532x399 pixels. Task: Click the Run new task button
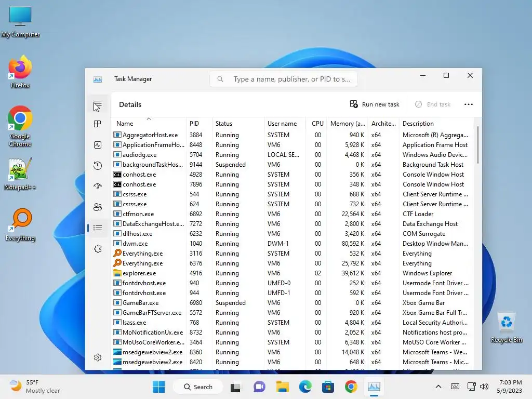375,104
